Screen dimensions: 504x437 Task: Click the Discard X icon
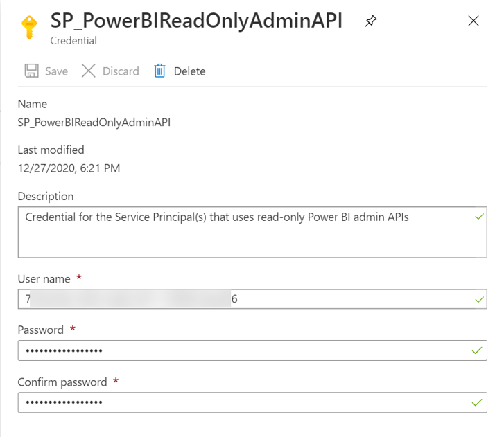(x=88, y=71)
